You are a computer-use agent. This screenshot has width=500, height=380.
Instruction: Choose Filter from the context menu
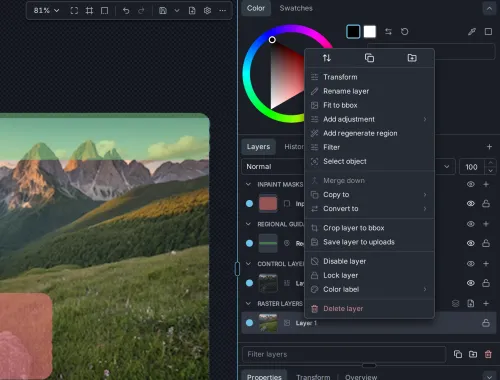coord(369,147)
